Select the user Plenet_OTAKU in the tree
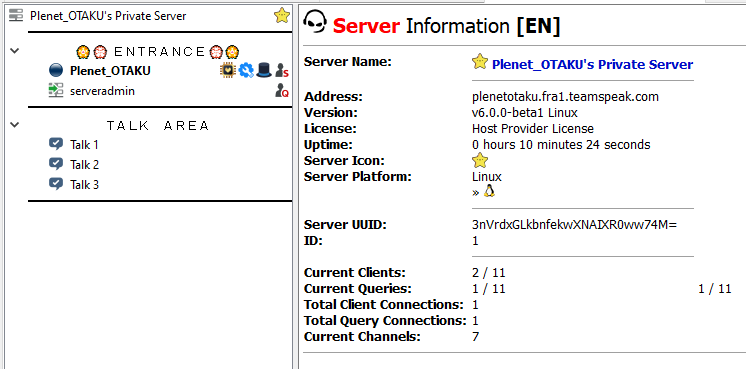 [110, 71]
